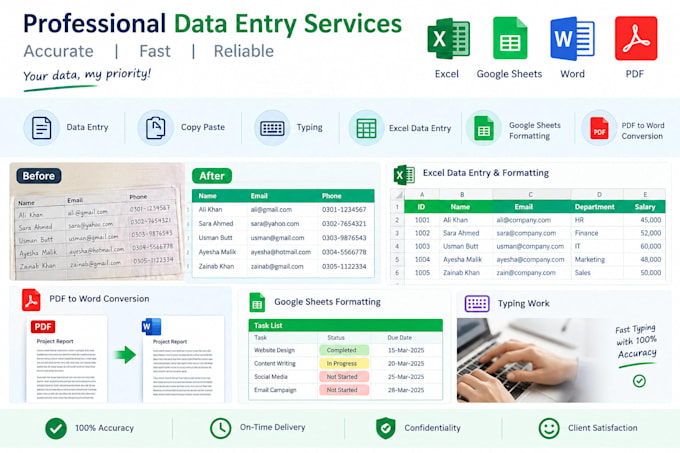The image size is (680, 453).
Task: Select column header C in Excel sheet
Action: pyautogui.click(x=531, y=195)
